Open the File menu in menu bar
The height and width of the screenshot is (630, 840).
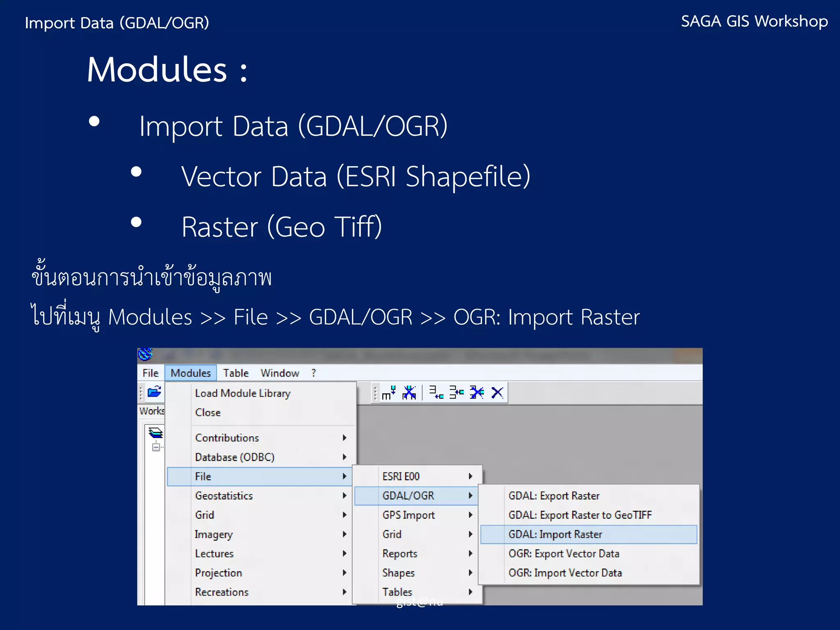(x=151, y=373)
